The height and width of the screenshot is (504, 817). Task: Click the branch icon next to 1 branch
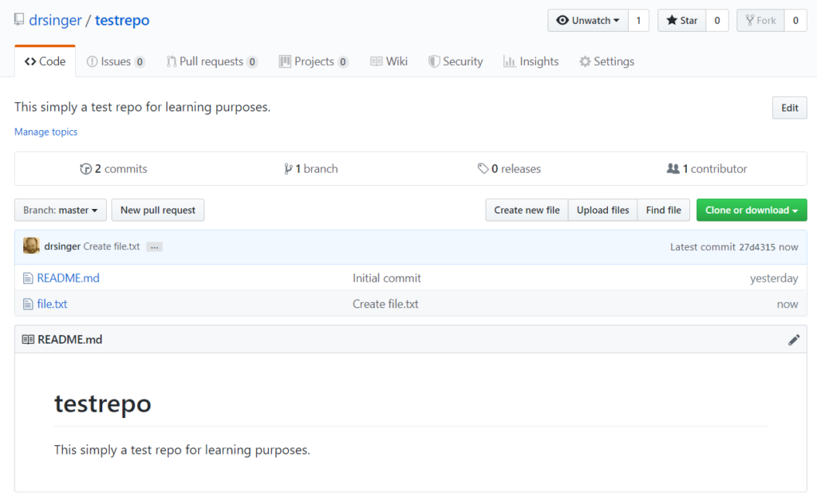click(x=288, y=168)
